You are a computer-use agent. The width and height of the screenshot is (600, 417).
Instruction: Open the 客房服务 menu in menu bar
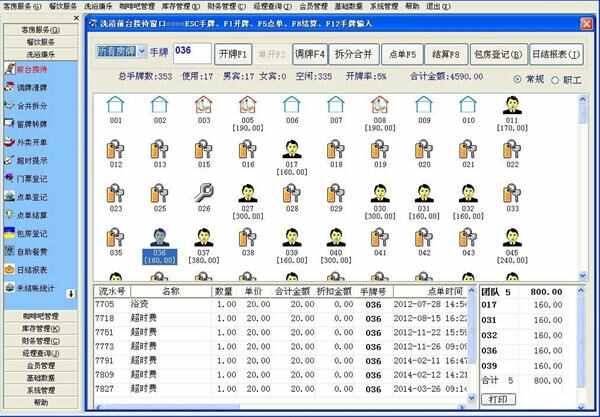coord(22,6)
